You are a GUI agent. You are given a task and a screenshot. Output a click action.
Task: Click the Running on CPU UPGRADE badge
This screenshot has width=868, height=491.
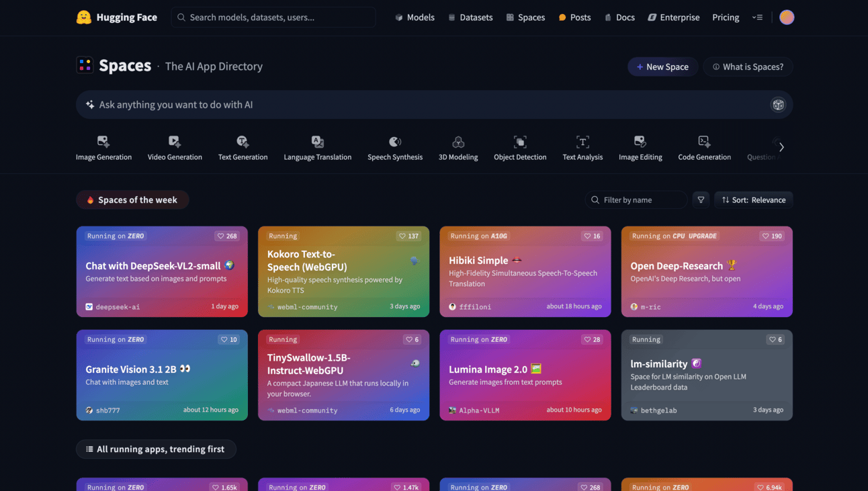tap(675, 236)
